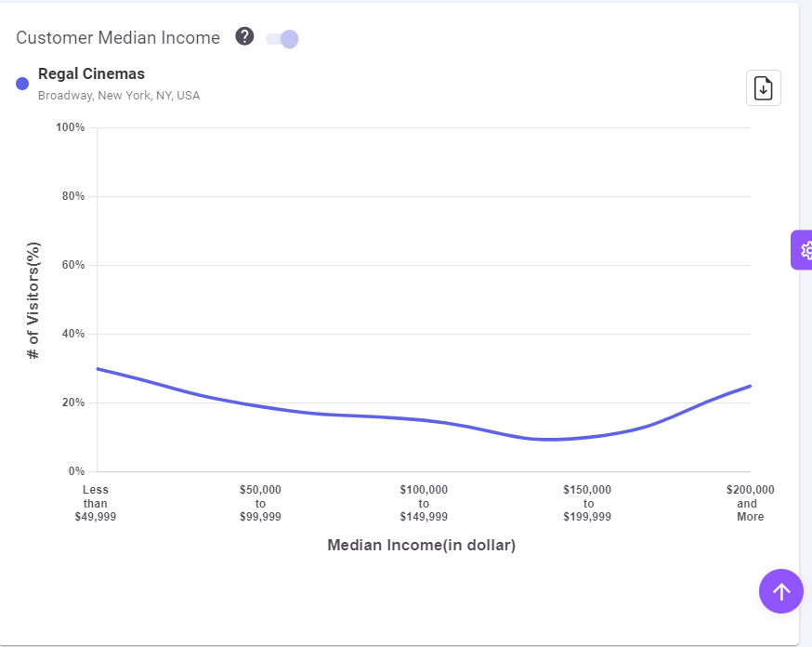This screenshot has width=812, height=647.
Task: Click the # of Visitors(%) axis title
Action: click(x=33, y=300)
